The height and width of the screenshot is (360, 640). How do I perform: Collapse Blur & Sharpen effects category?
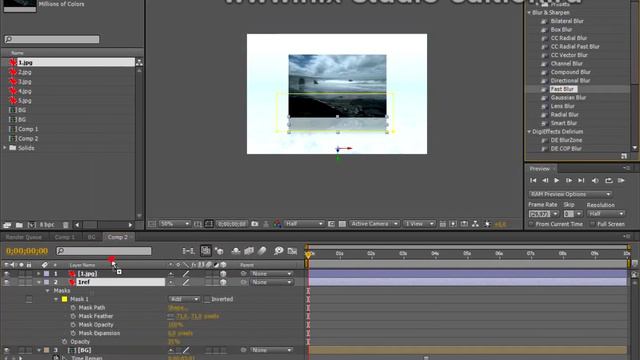click(529, 13)
